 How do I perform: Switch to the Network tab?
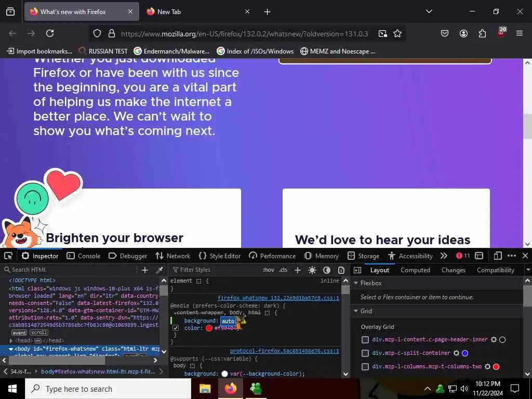pyautogui.click(x=172, y=256)
